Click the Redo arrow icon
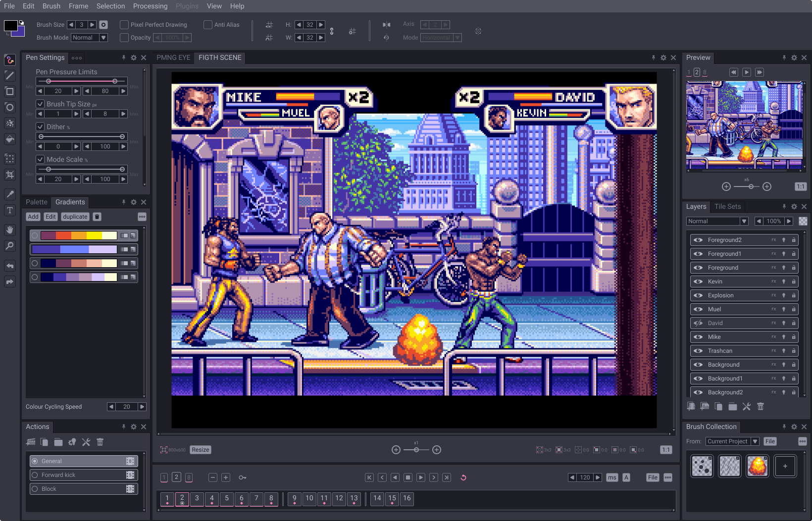Image resolution: width=812 pixels, height=521 pixels. pyautogui.click(x=10, y=282)
